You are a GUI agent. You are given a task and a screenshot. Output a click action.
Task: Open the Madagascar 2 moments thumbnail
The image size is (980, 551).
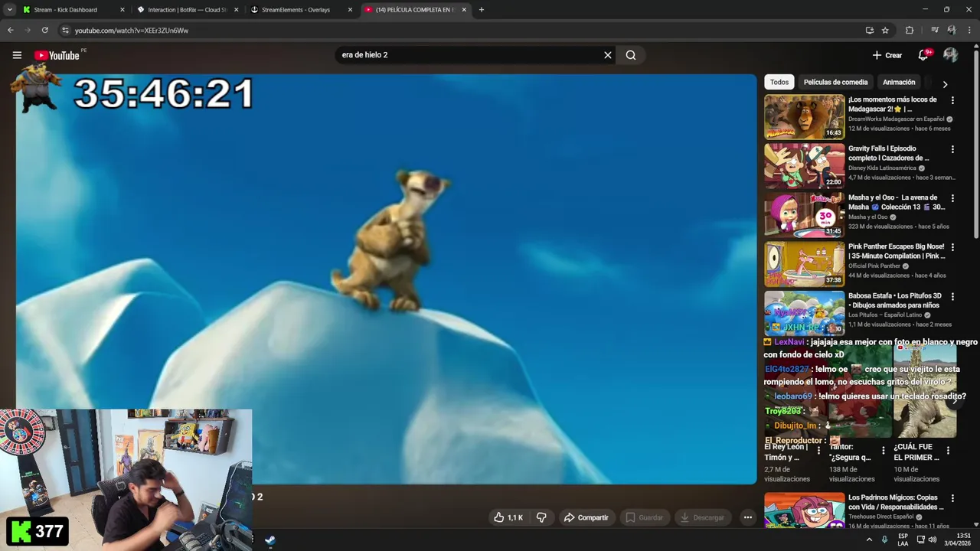point(805,116)
